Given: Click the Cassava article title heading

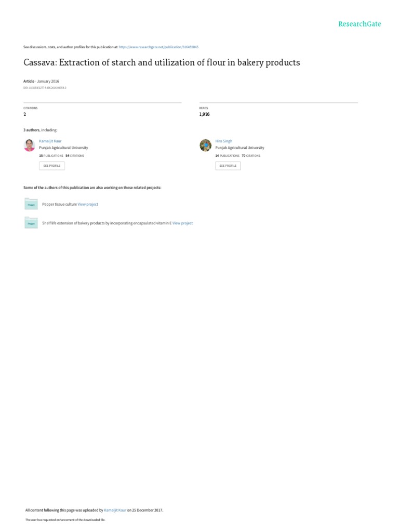Looking at the screenshot, I should pos(162,62).
